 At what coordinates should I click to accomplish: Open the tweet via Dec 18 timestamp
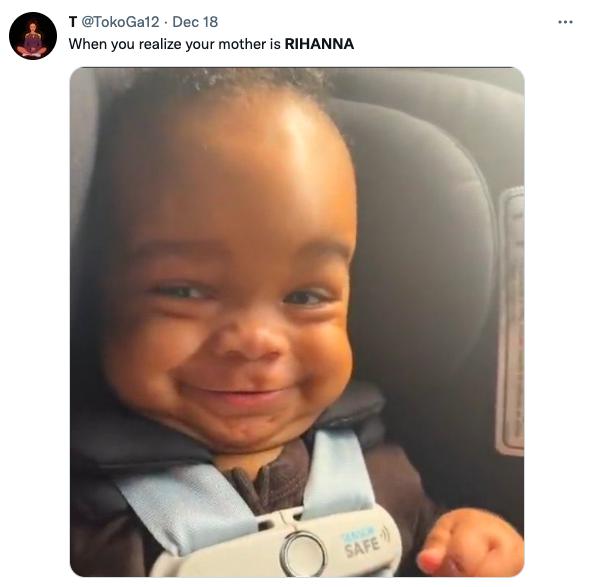point(195,22)
